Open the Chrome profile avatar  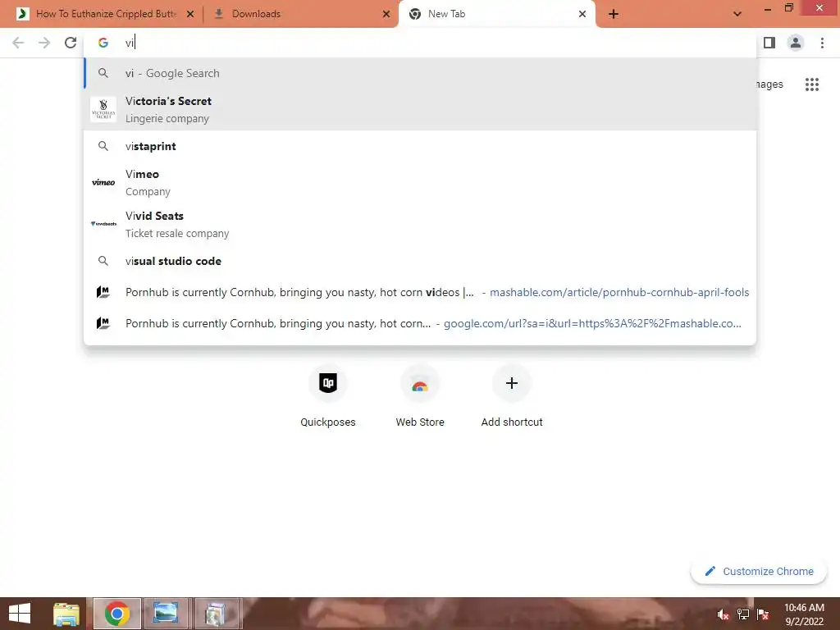(796, 43)
